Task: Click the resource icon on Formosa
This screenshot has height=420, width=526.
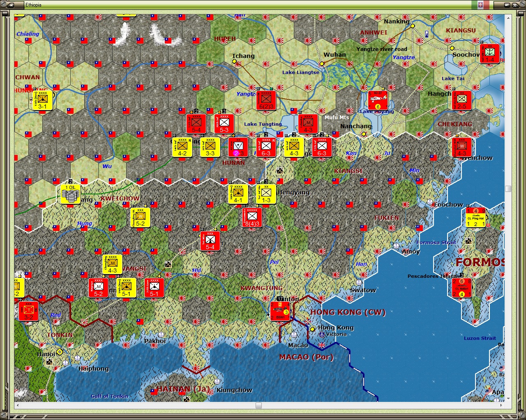Action: pyautogui.click(x=468, y=241)
